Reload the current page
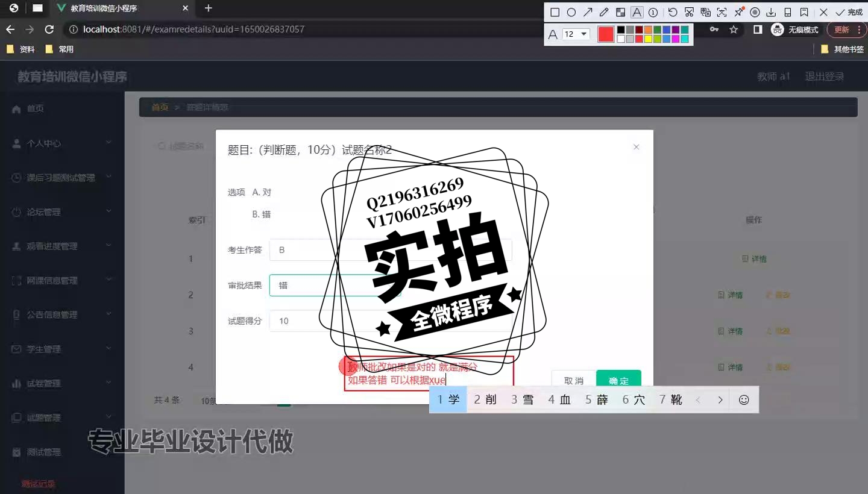868x494 pixels. [x=49, y=30]
